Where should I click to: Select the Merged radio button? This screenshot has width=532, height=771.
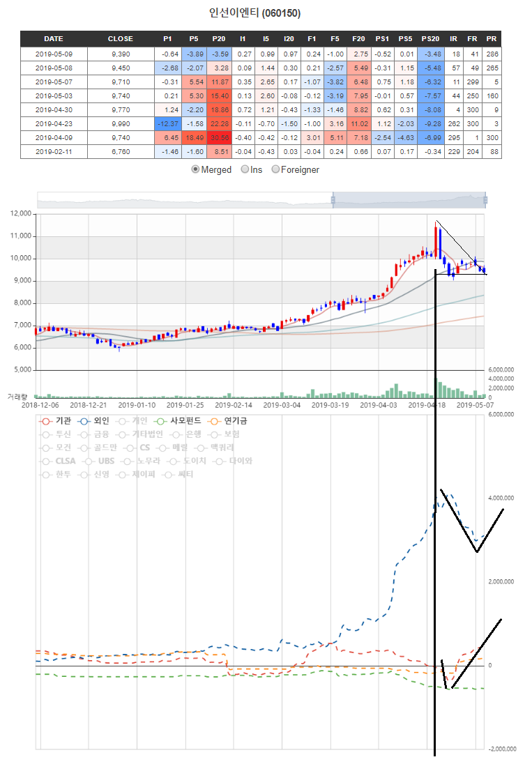pos(195,169)
